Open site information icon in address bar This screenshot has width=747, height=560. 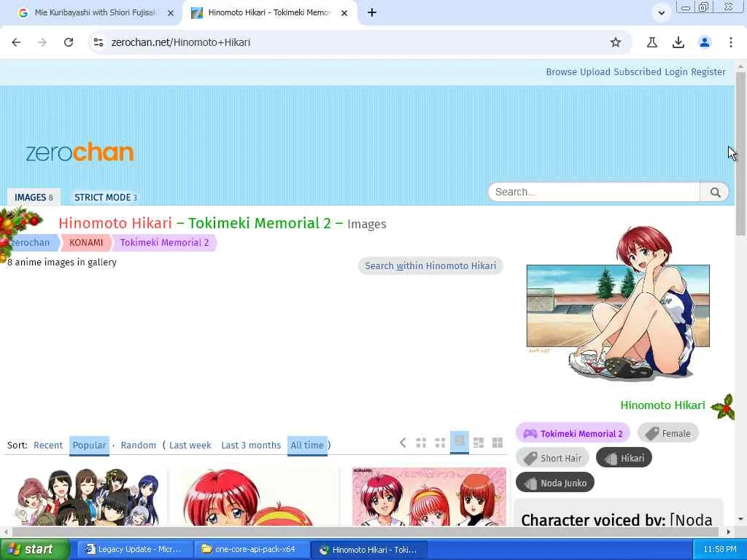coord(98,42)
